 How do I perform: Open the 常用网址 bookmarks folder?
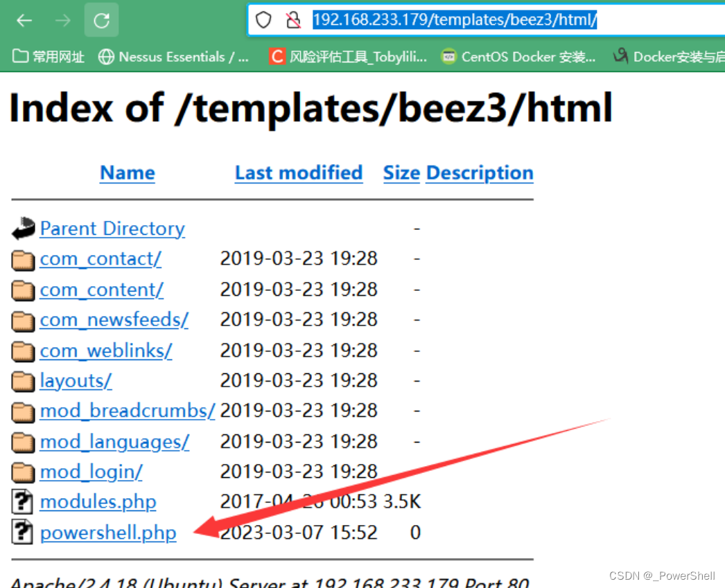[48, 57]
